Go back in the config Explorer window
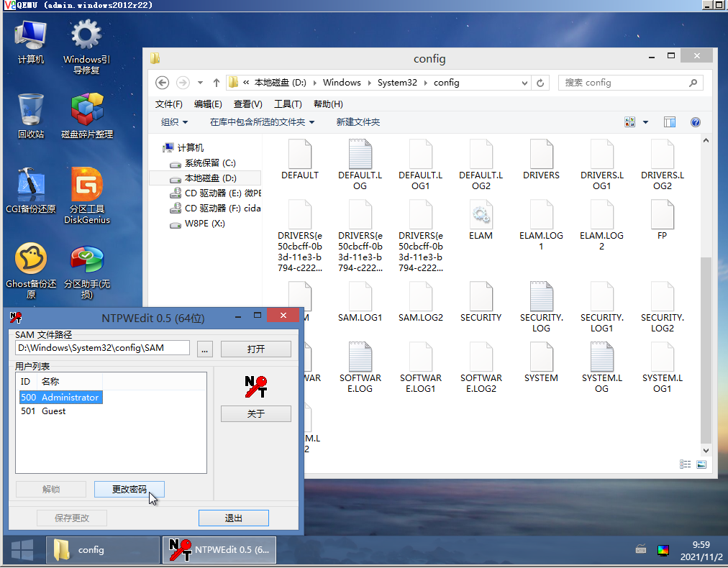 [x=162, y=83]
